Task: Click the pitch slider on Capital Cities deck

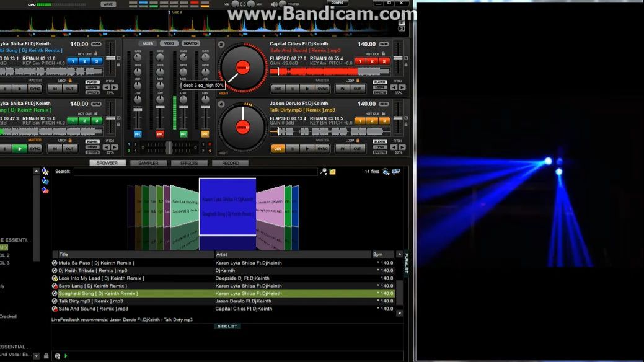Action: click(397, 58)
